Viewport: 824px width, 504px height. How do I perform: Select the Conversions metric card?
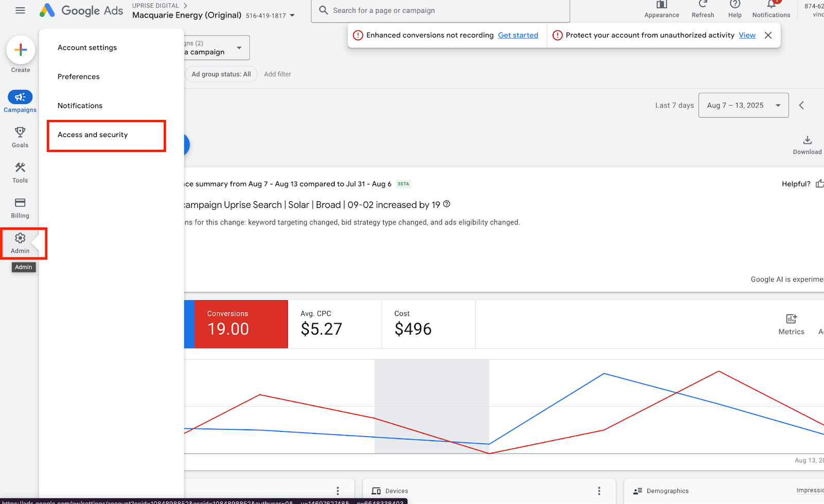241,324
